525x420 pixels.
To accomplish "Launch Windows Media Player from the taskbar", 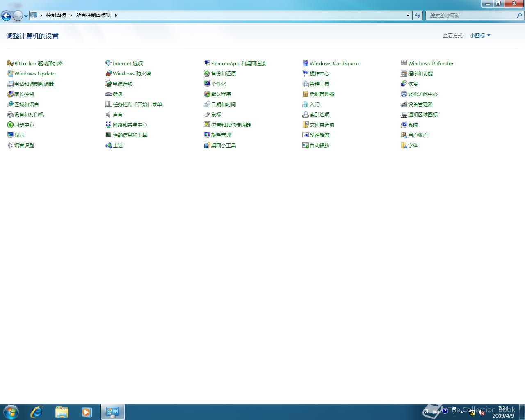I will click(x=87, y=412).
